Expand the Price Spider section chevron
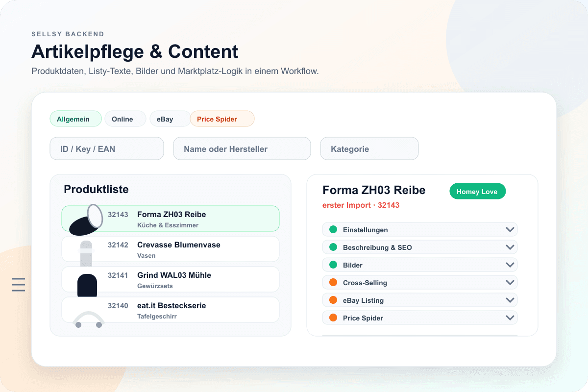 (510, 318)
